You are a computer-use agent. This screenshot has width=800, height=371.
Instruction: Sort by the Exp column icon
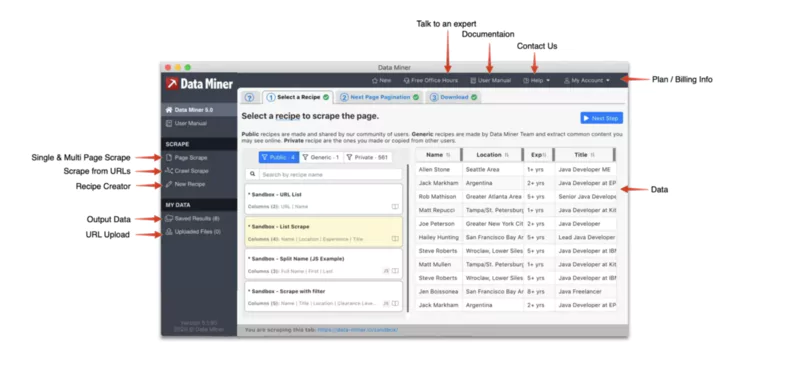pyautogui.click(x=544, y=155)
